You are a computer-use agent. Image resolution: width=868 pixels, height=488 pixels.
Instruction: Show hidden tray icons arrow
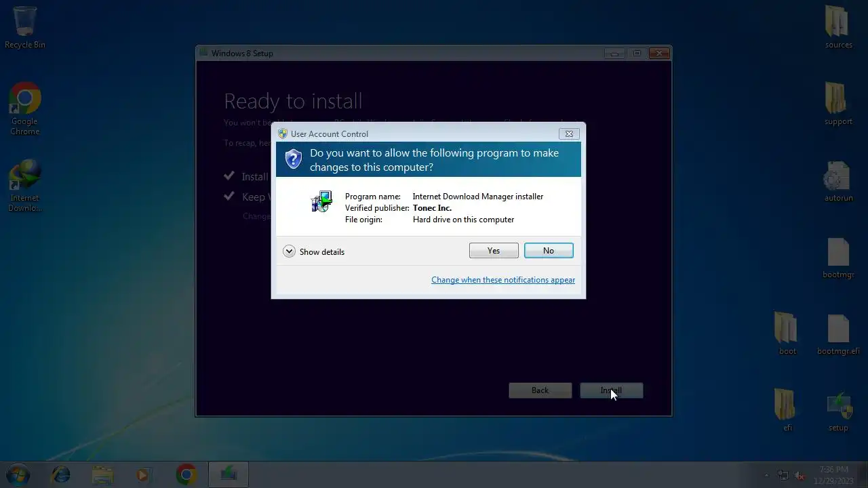click(x=767, y=476)
